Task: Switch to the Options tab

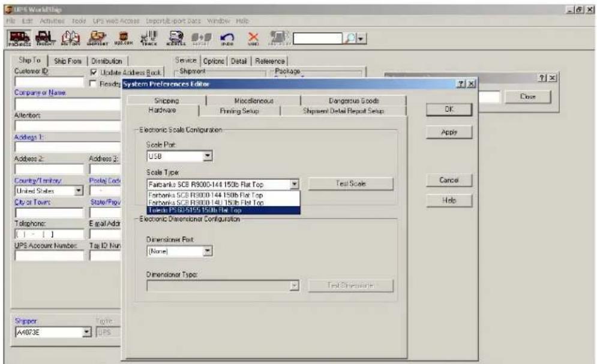Action: tap(213, 61)
